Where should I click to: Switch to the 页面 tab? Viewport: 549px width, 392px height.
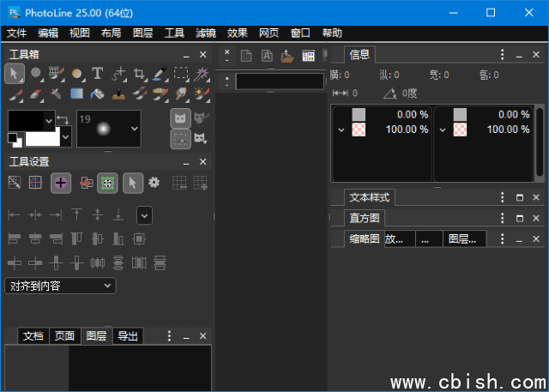(65, 336)
